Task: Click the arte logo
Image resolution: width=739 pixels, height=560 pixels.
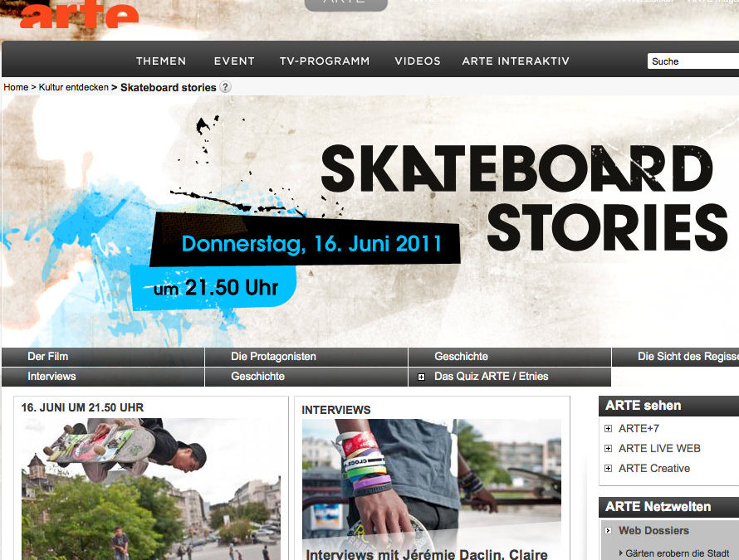Action: [x=79, y=14]
